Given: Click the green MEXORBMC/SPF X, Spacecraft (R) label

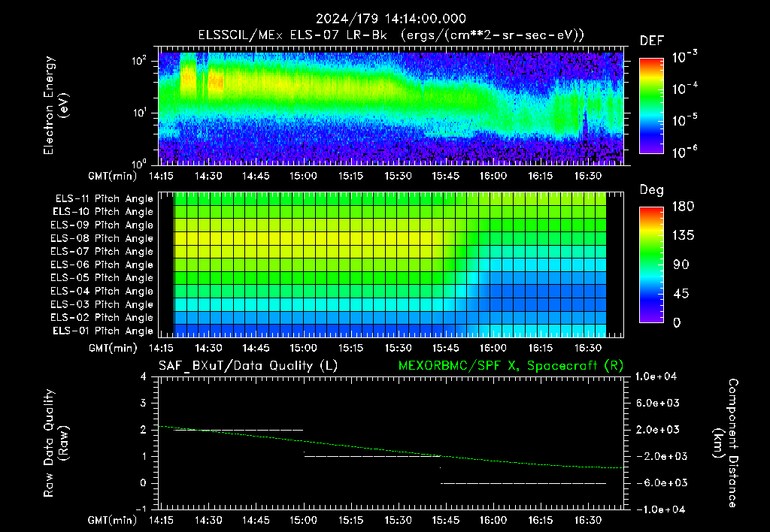Looking at the screenshot, I should [x=511, y=366].
